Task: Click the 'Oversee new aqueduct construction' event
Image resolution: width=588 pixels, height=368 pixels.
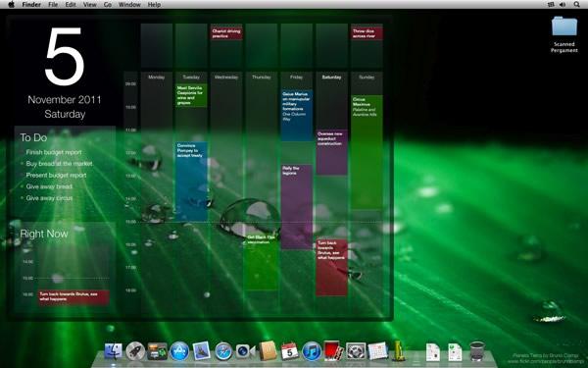Action: point(332,152)
